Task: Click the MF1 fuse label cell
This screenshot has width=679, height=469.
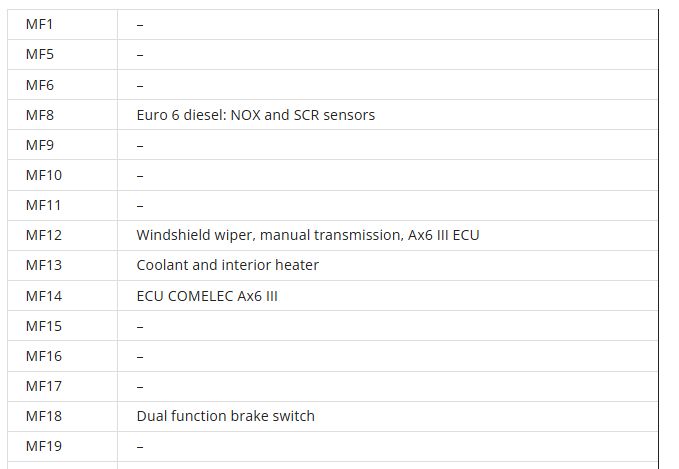Action: (40, 24)
